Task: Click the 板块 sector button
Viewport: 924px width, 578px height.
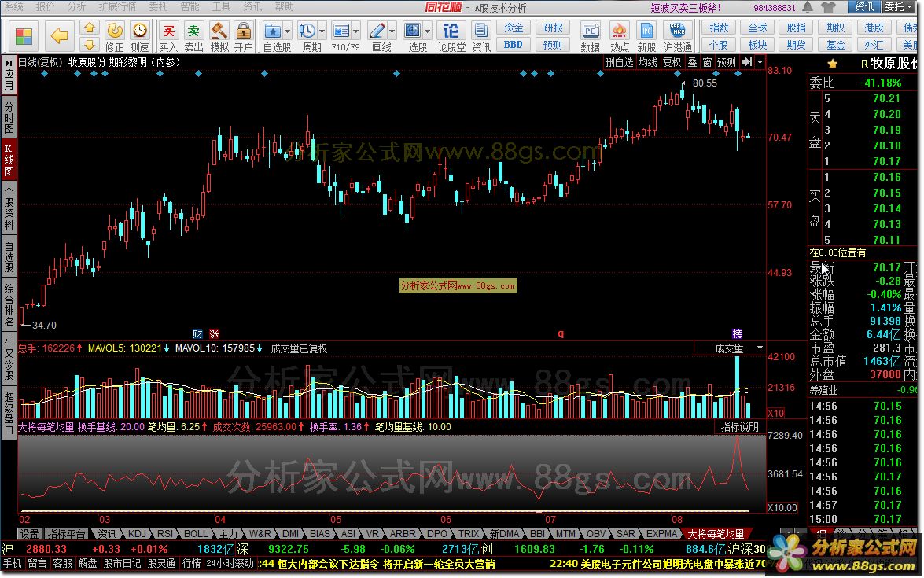Action: [757, 45]
